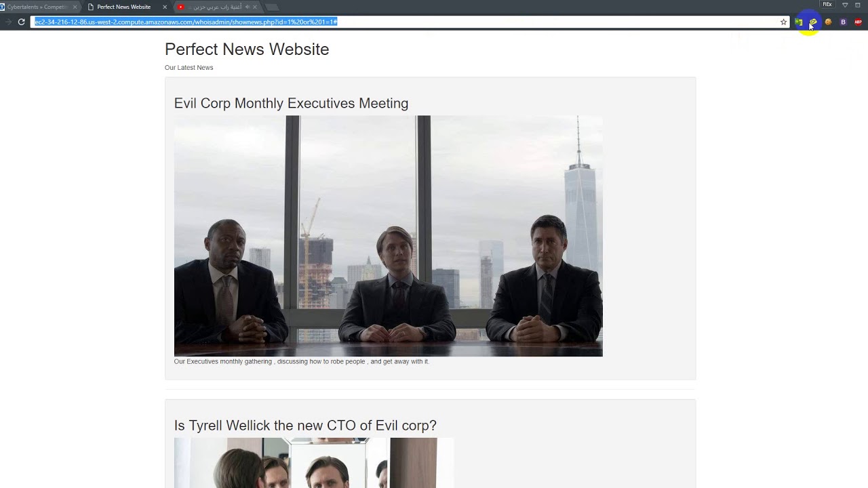This screenshot has height=488, width=868.
Task: Select the Perfect News Website tab
Action: 127,7
